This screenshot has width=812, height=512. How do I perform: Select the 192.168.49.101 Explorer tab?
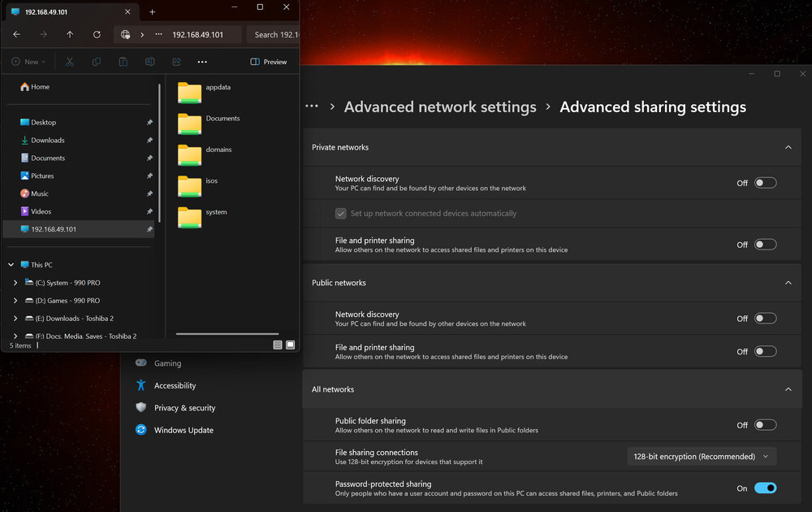[71, 12]
